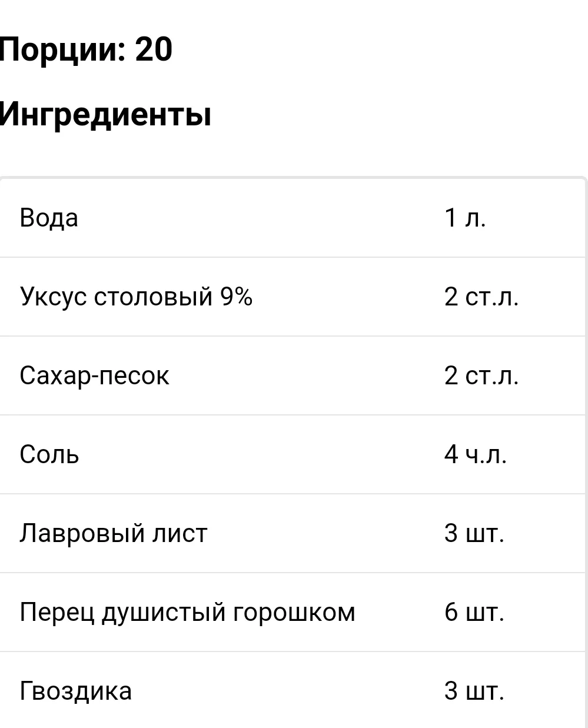Click the allspice quantity "6 шт."

tap(474, 612)
